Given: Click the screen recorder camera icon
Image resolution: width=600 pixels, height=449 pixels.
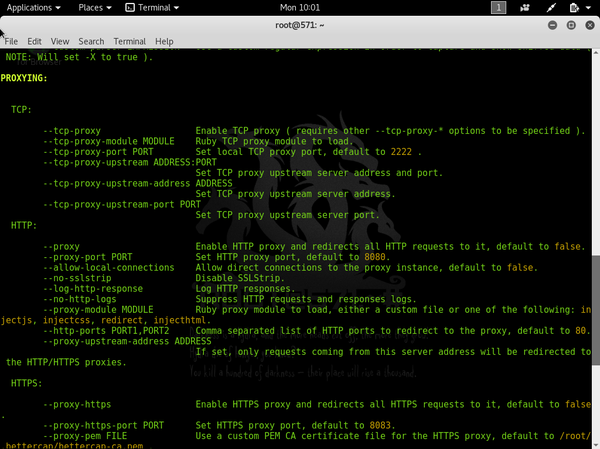Looking at the screenshot, I should point(526,7).
